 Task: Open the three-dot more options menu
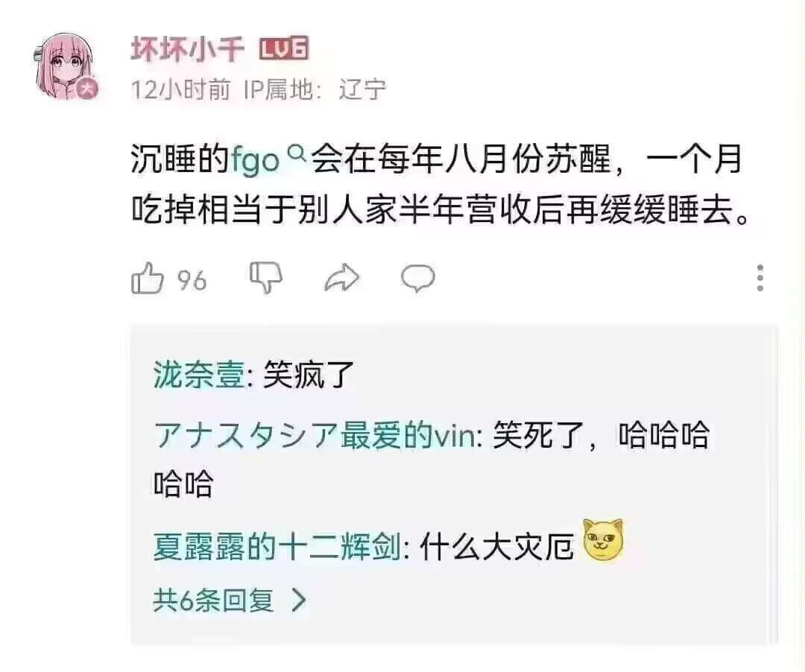[x=760, y=278]
